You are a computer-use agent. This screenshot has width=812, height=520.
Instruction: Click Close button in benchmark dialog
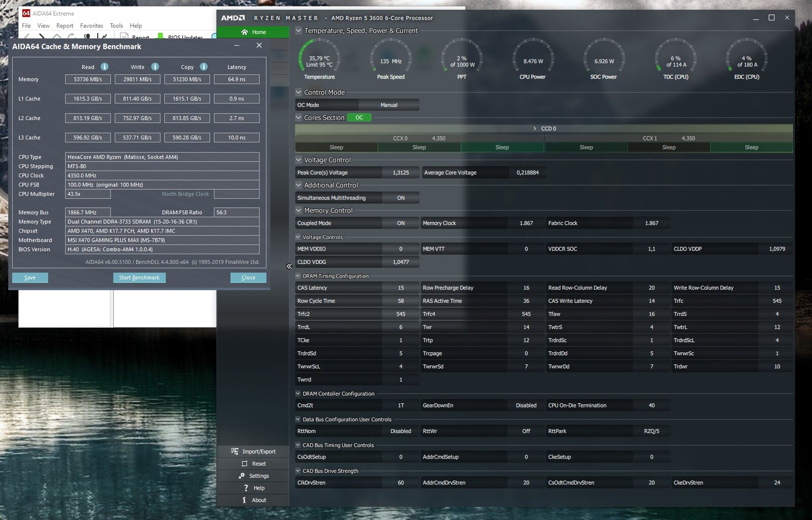tap(248, 278)
